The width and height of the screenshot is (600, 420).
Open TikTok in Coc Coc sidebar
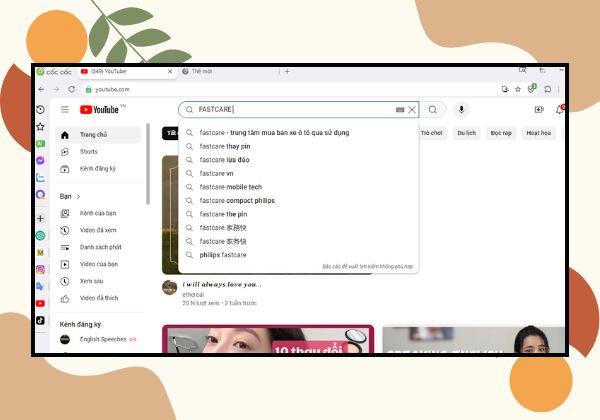point(40,320)
